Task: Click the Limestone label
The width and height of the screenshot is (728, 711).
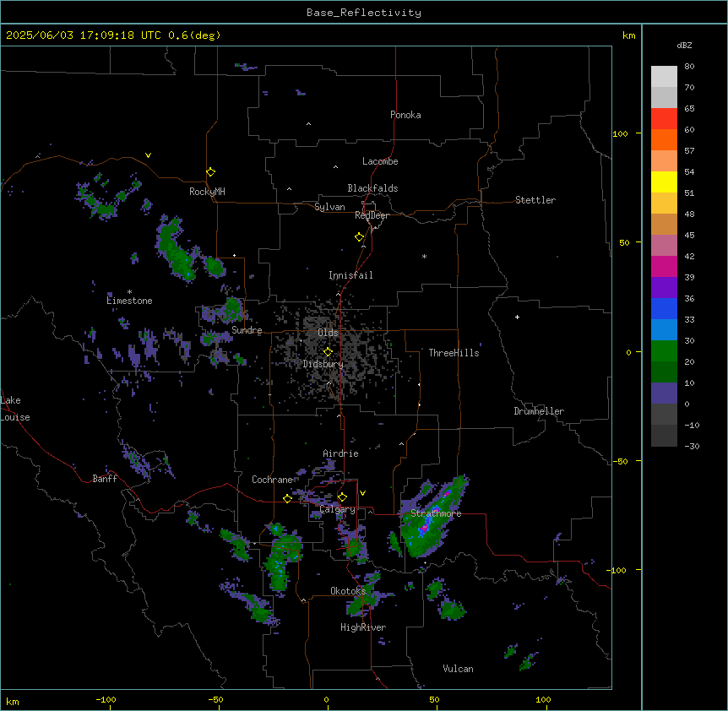Action: pyautogui.click(x=129, y=301)
